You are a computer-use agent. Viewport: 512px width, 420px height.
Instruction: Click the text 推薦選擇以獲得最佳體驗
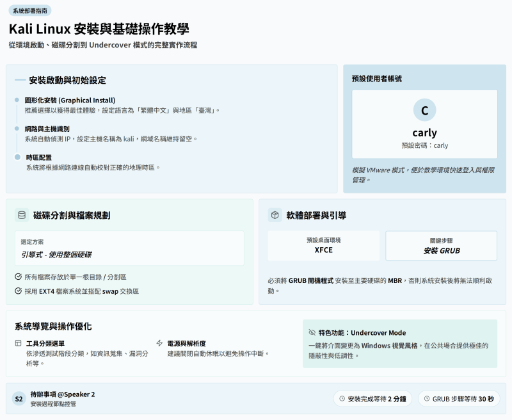[x=122, y=110]
